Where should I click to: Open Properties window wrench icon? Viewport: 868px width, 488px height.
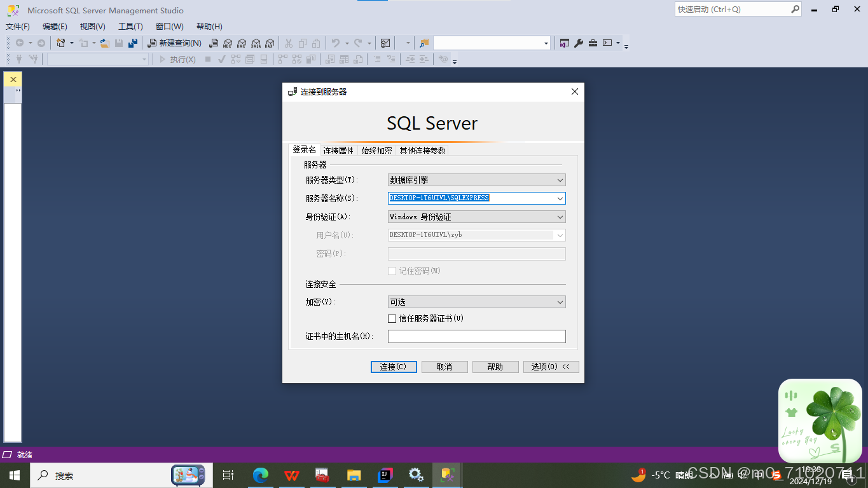click(x=579, y=43)
